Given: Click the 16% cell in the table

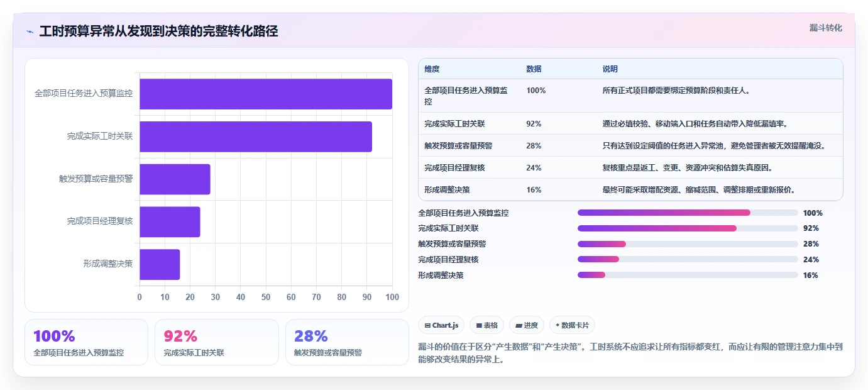Looking at the screenshot, I should pos(534,190).
